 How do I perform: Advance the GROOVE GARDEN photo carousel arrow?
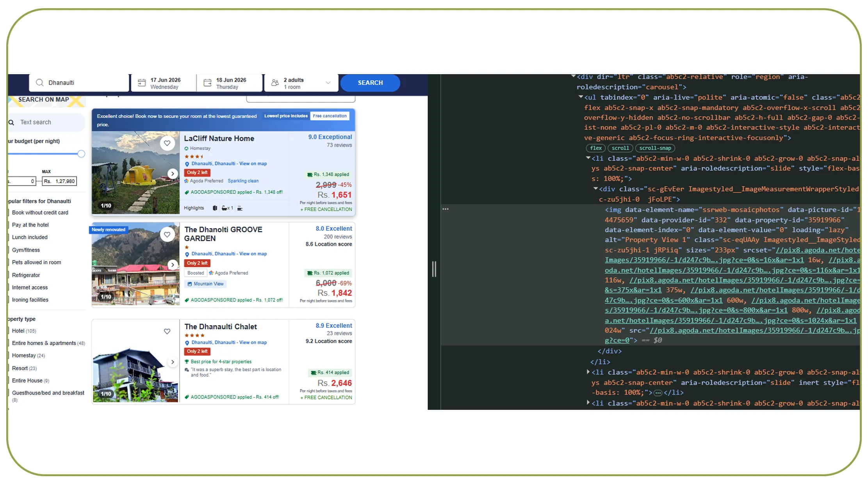click(173, 265)
